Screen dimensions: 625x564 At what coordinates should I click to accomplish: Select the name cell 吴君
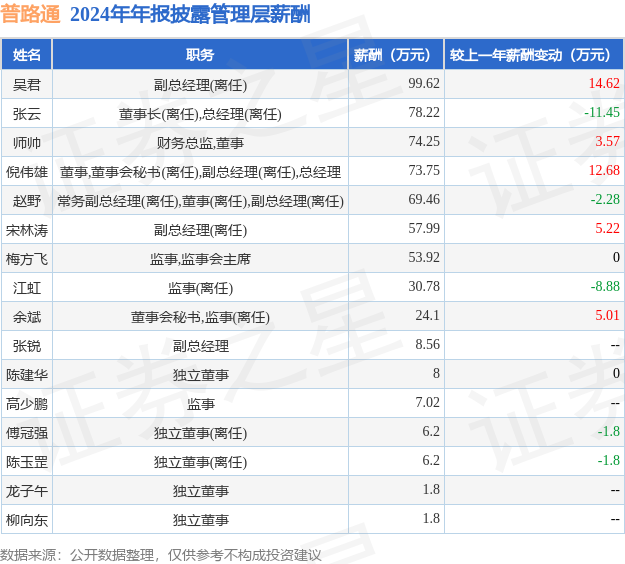click(x=27, y=85)
